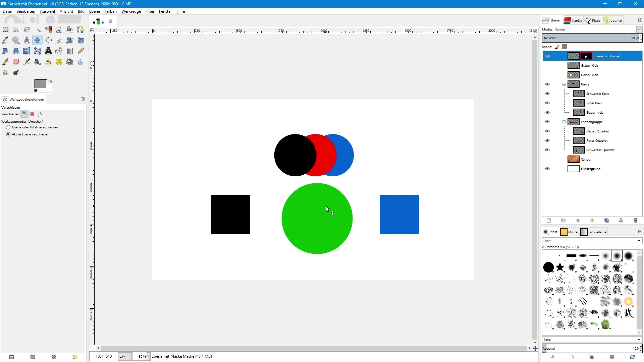Switch to the Kanäle tab
The height and width of the screenshot is (362, 644).
[573, 20]
